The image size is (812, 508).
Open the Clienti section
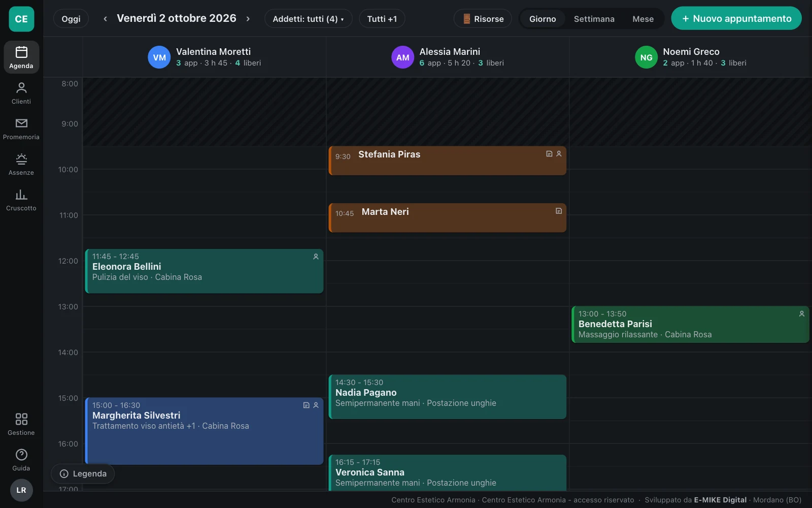pyautogui.click(x=21, y=93)
